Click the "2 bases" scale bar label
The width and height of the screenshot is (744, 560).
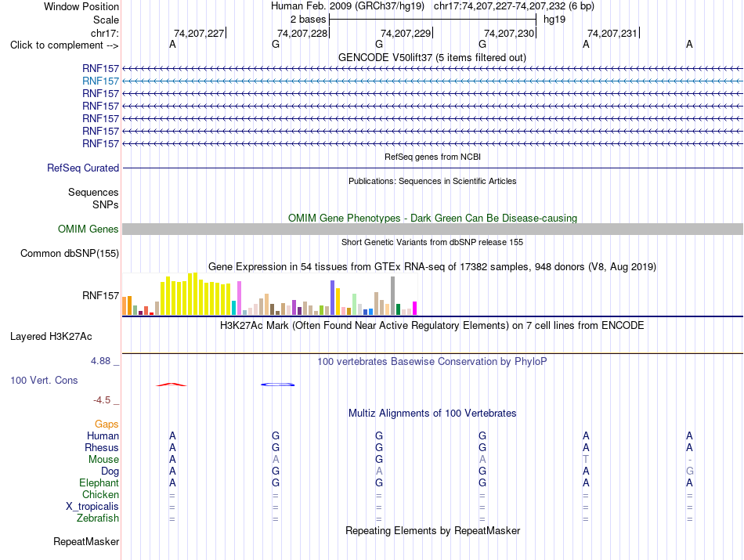tap(309, 20)
